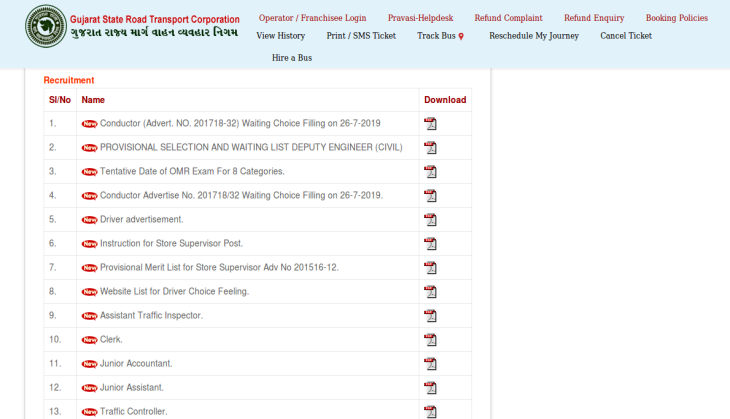The image size is (730, 419).
Task: View Booking Policies
Action: pyautogui.click(x=676, y=18)
